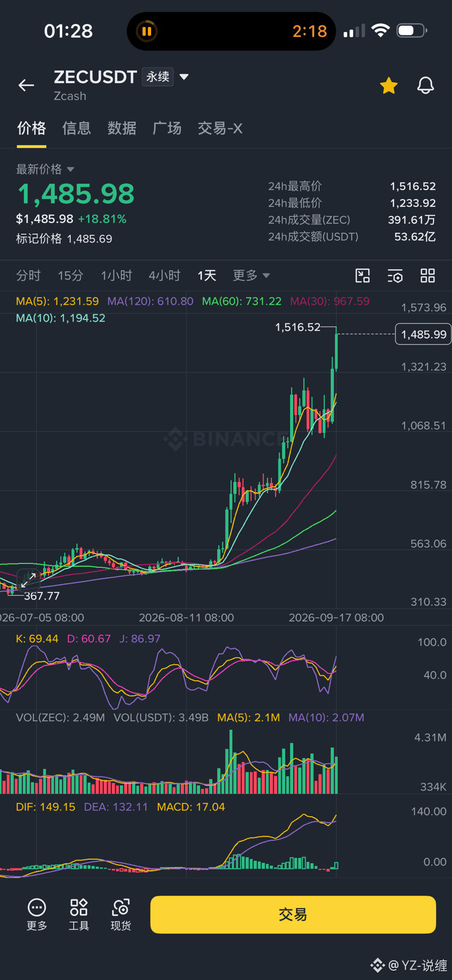Tap the yellow 交易 button
452x980 pixels.
293,914
